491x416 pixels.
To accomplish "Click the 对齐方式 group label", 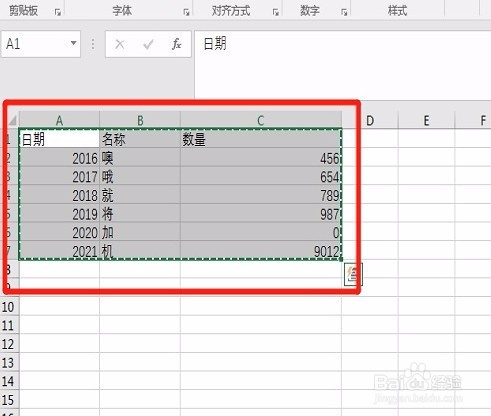I will click(231, 11).
